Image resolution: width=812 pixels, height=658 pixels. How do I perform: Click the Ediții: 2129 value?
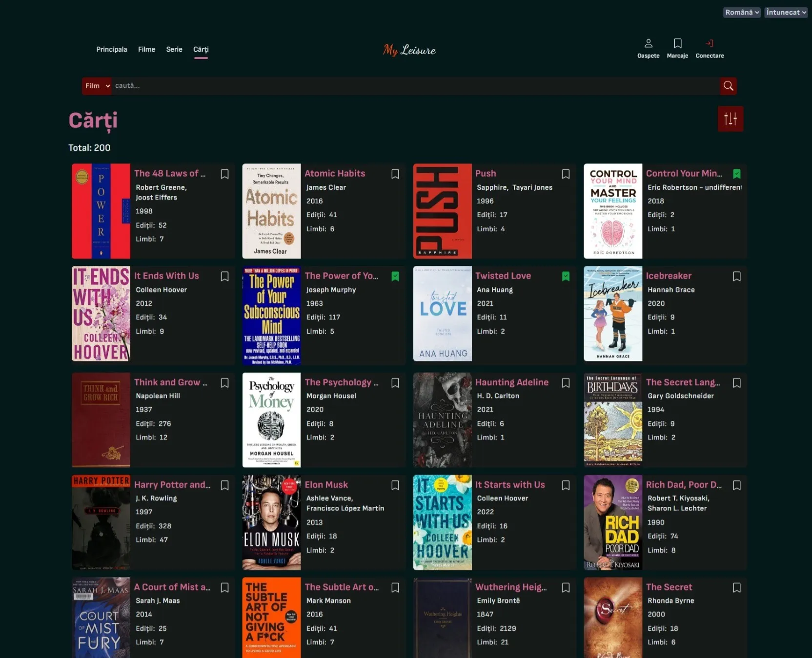pyautogui.click(x=496, y=628)
